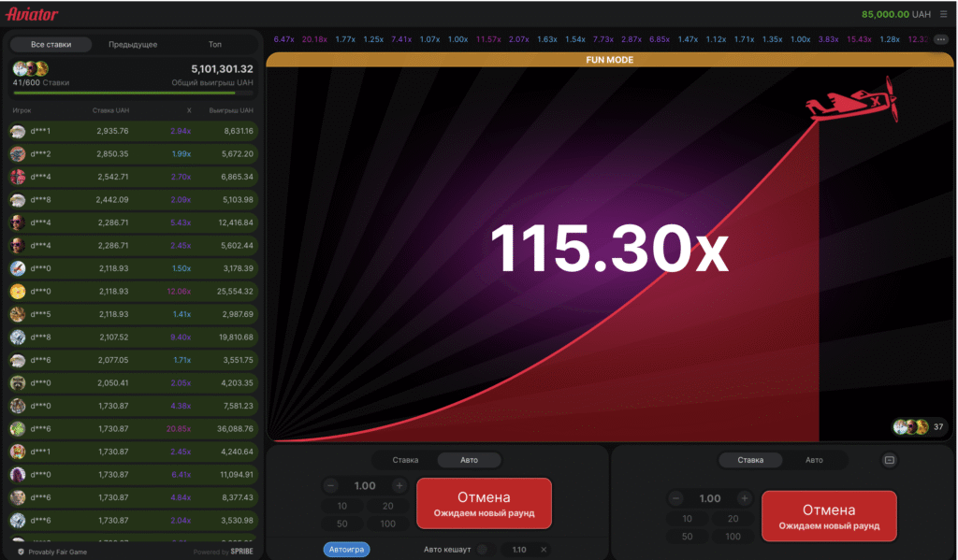
Task: Click avatar of player who won 5,103.98
Action: 18,200
